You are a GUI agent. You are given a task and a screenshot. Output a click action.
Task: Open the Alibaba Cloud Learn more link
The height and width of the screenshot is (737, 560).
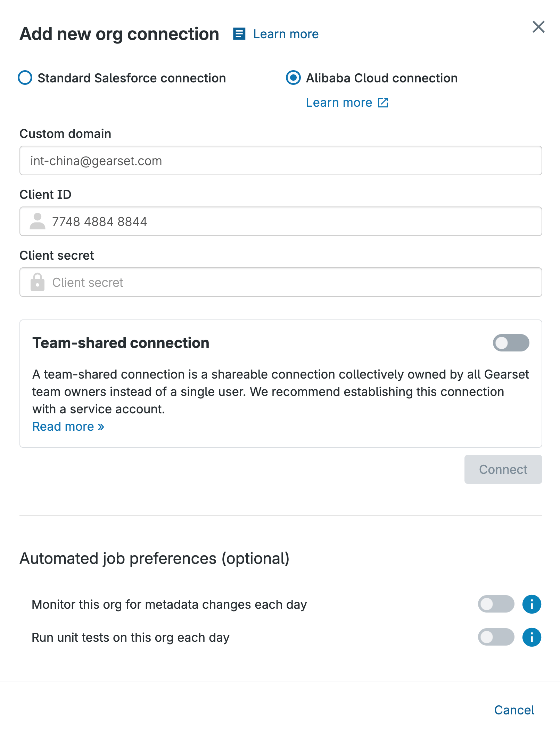(339, 103)
